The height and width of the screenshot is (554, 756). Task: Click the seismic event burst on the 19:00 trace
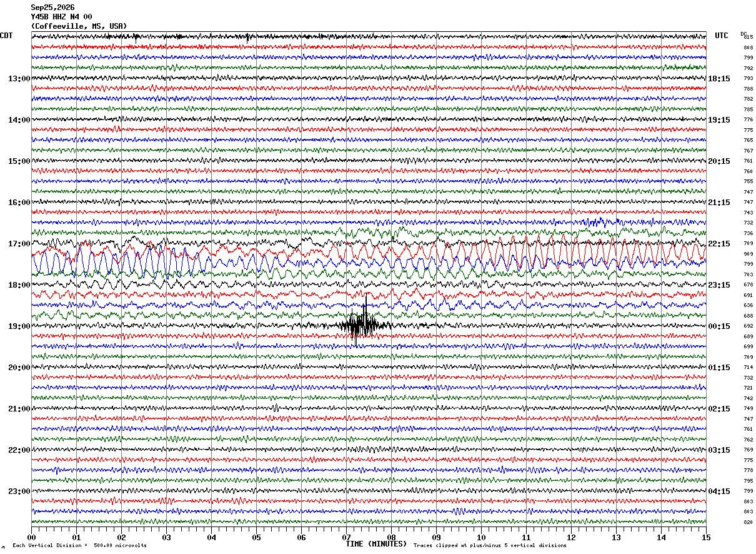pyautogui.click(x=362, y=324)
